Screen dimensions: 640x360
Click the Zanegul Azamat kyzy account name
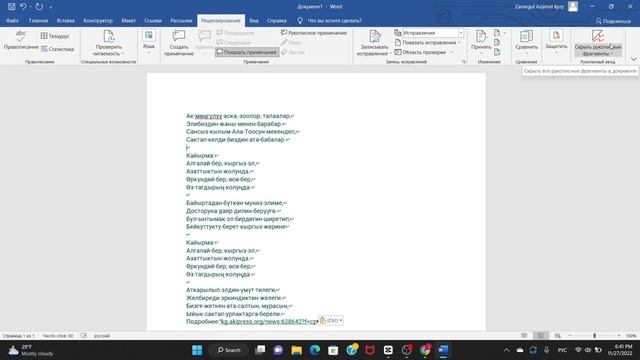point(539,7)
